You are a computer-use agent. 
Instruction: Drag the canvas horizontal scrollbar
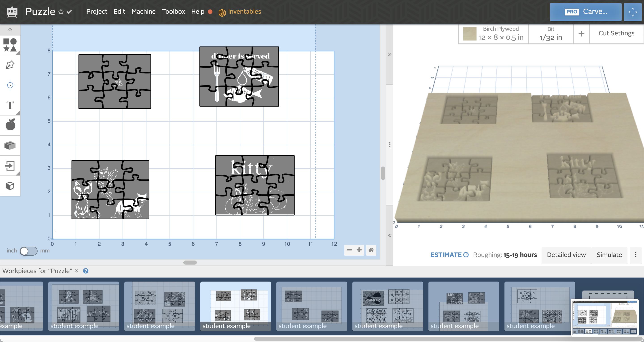(x=190, y=262)
